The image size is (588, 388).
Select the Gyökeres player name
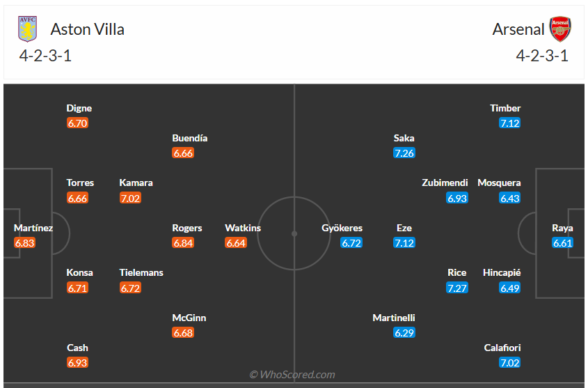click(342, 228)
